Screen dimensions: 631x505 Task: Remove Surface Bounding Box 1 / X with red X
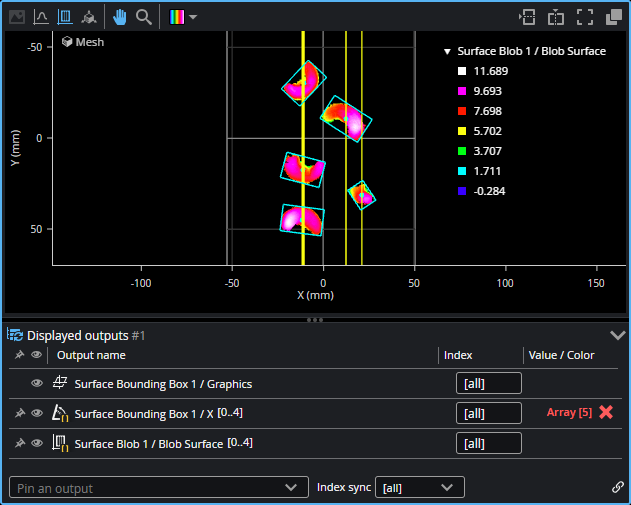pos(606,412)
